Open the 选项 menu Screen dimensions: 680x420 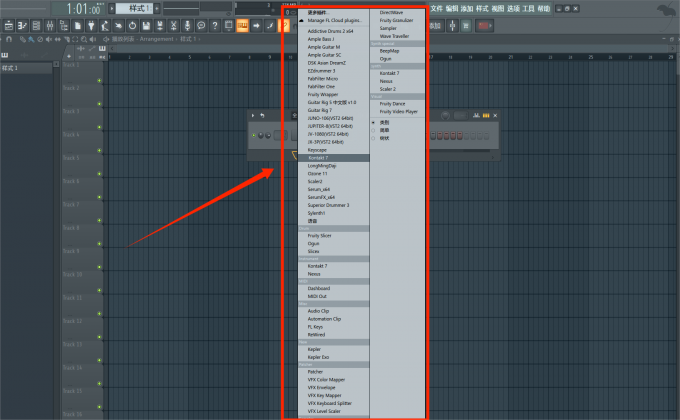513,8
